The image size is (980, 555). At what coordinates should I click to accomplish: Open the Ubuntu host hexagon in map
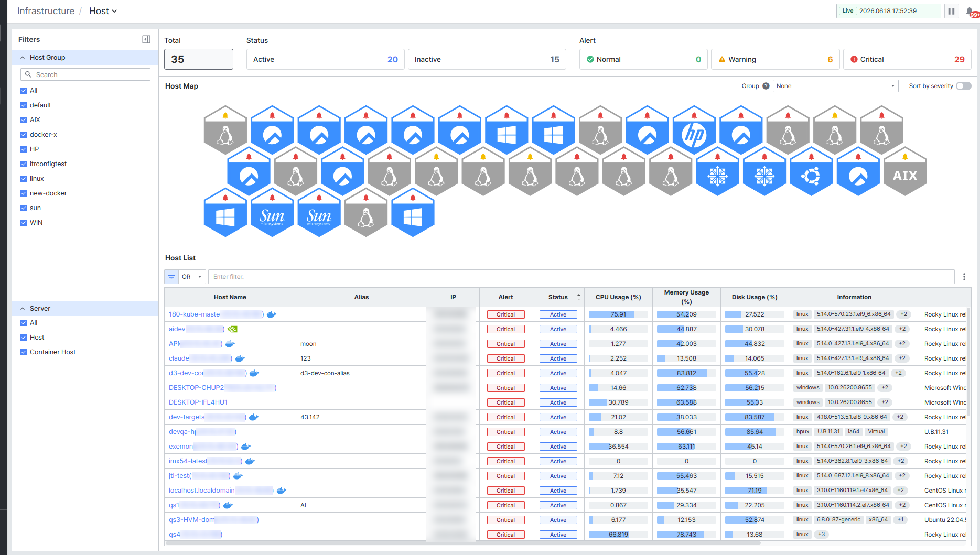(x=811, y=172)
